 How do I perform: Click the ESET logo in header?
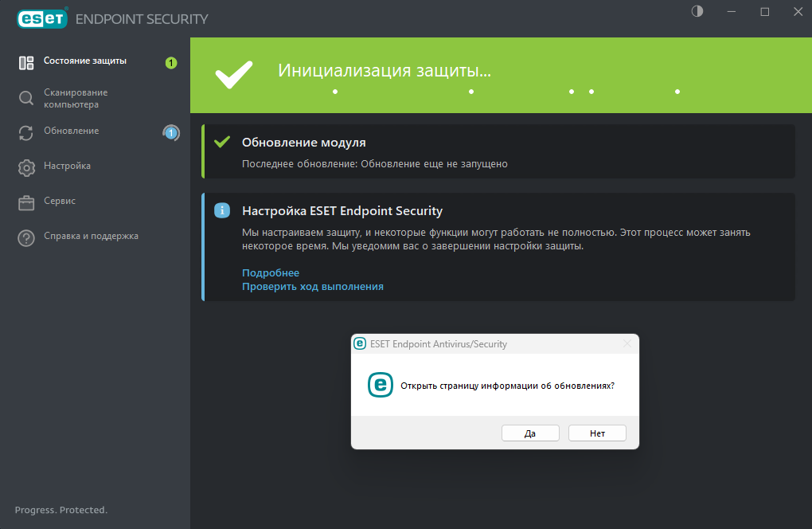(40, 18)
